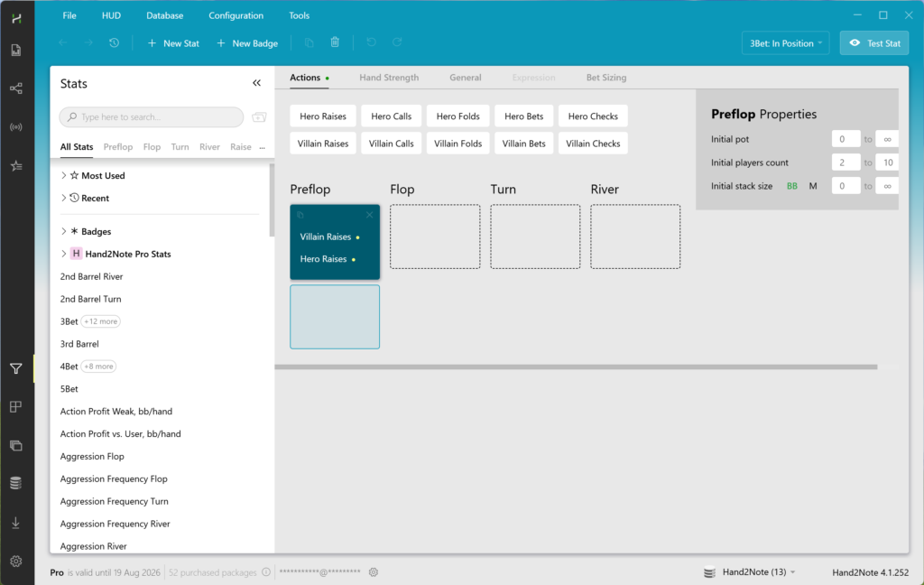
Task: Click the redo toolbar icon
Action: (397, 42)
